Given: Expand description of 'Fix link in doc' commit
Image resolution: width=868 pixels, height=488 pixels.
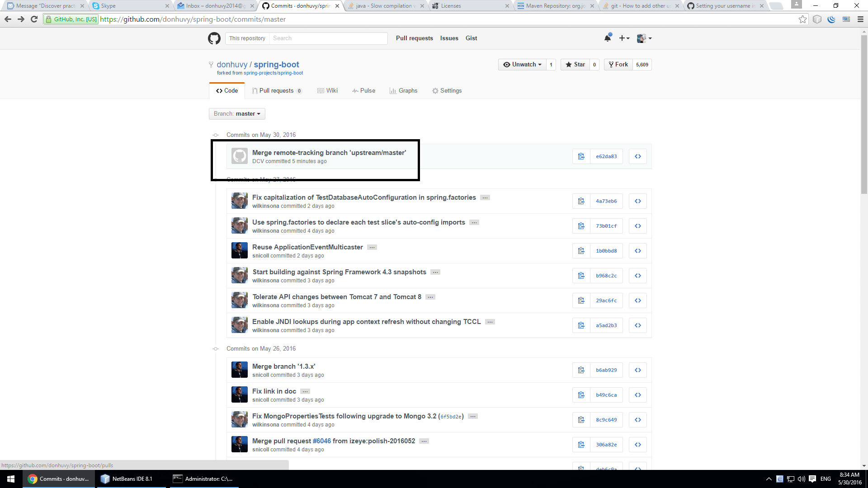Looking at the screenshot, I should pyautogui.click(x=305, y=392).
